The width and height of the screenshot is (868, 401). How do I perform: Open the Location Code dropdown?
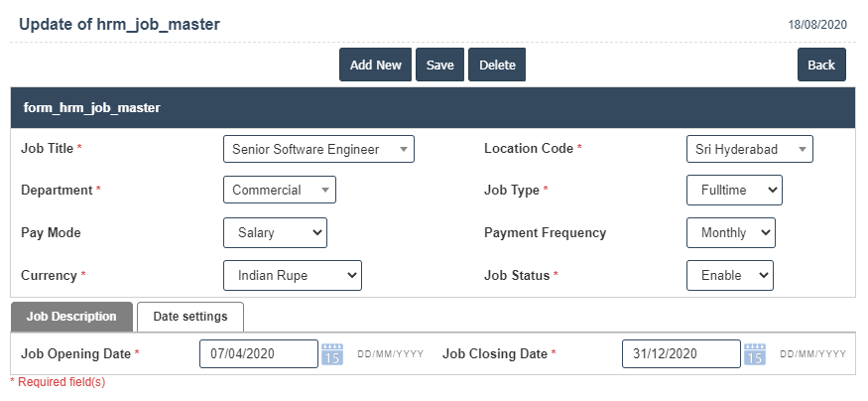click(750, 149)
